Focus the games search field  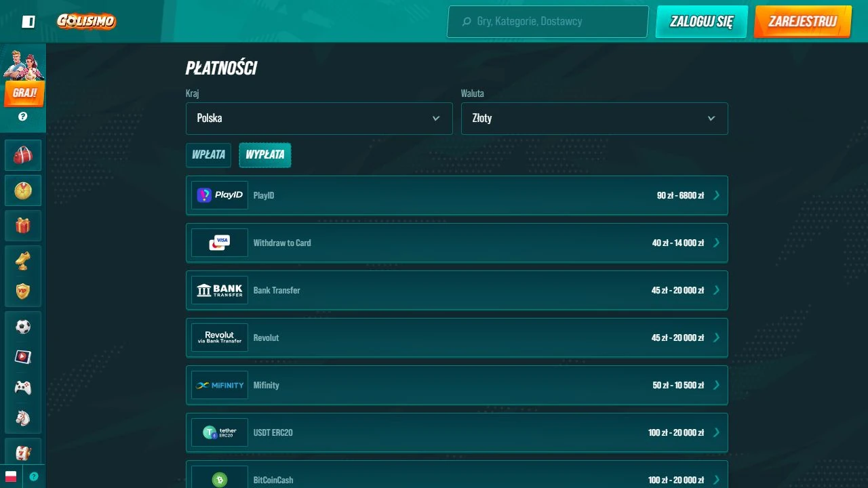point(548,22)
